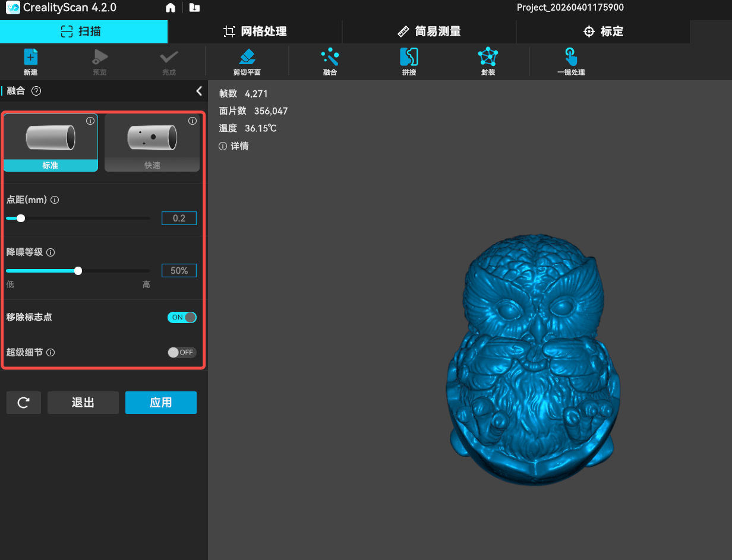
Task: Click the home icon in title bar
Action: [x=171, y=8]
